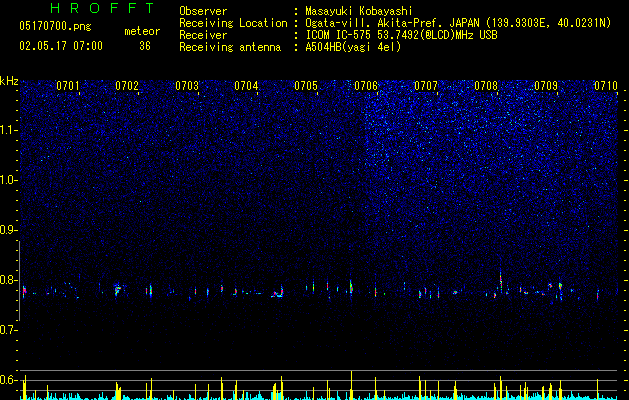Screen dimensions: 629x400
Task: Click the 1.0 kHz axis label
Action: [8, 180]
